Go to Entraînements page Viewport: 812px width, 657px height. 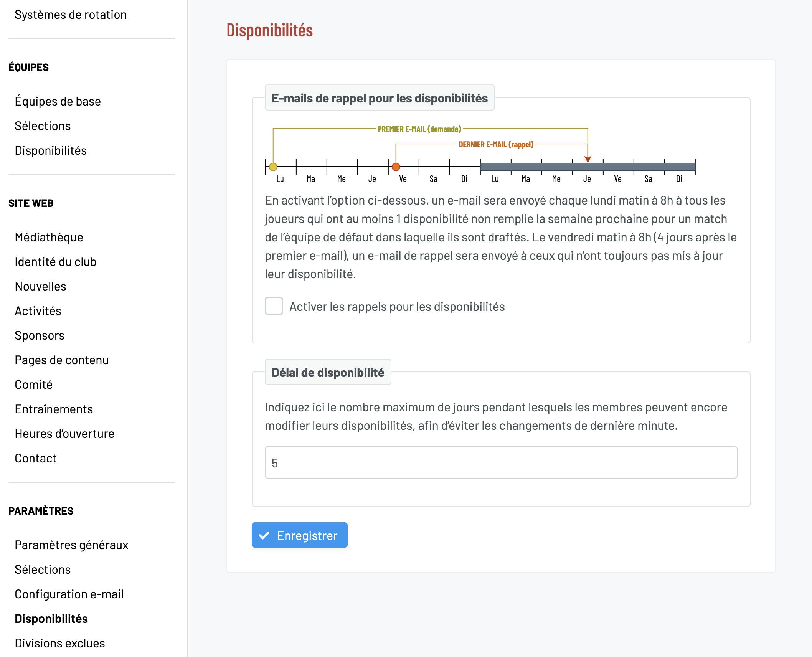(54, 409)
